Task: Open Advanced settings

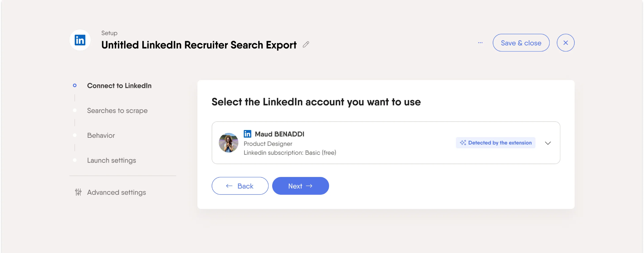Action: pyautogui.click(x=117, y=192)
